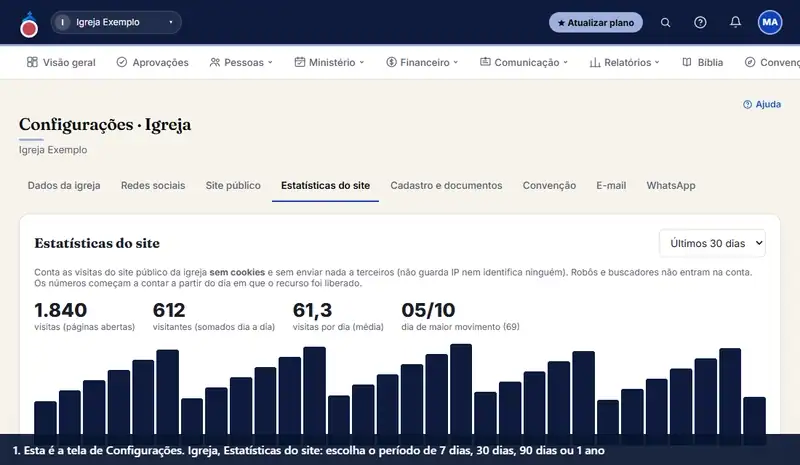Click the Estatísticas do site card title
Viewport: 800px width, 465px height.
[97, 243]
